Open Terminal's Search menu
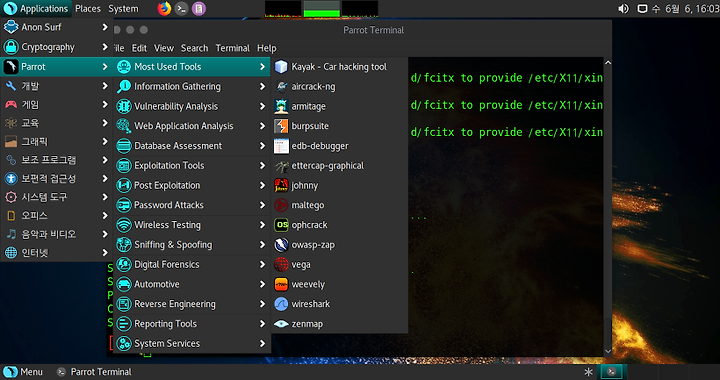The width and height of the screenshot is (720, 380). pyautogui.click(x=194, y=48)
